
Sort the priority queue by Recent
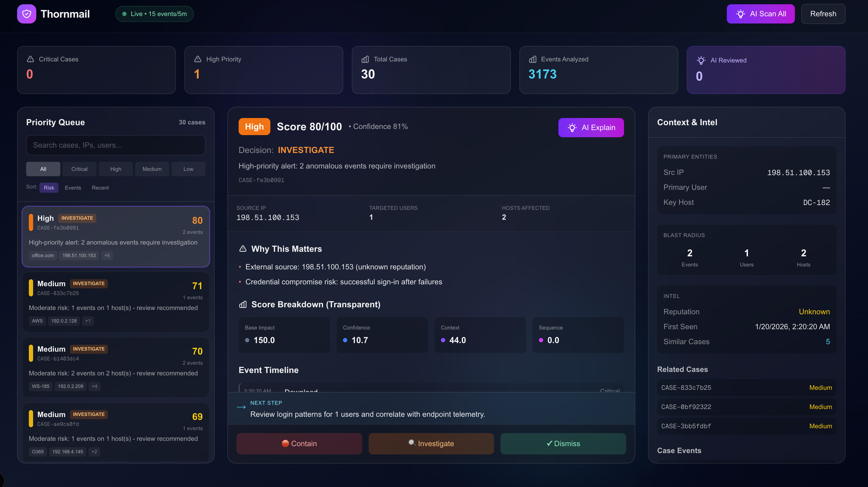100,188
